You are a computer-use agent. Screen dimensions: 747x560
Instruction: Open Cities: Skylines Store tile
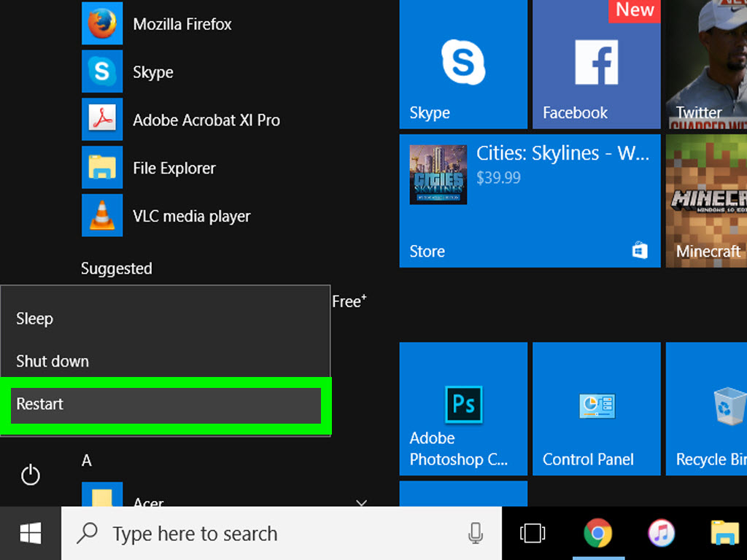pyautogui.click(x=530, y=201)
